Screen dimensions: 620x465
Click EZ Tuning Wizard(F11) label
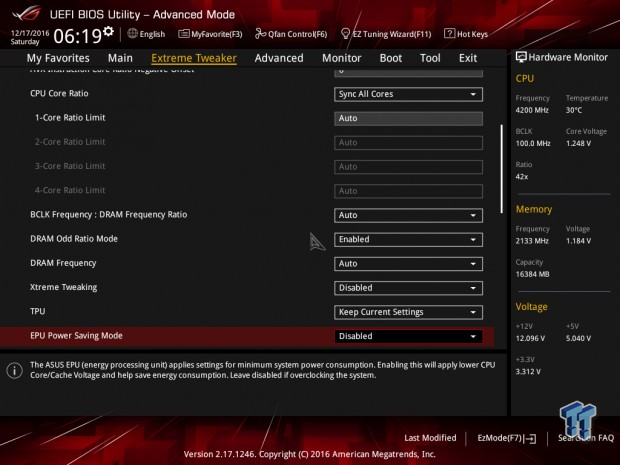[391, 34]
